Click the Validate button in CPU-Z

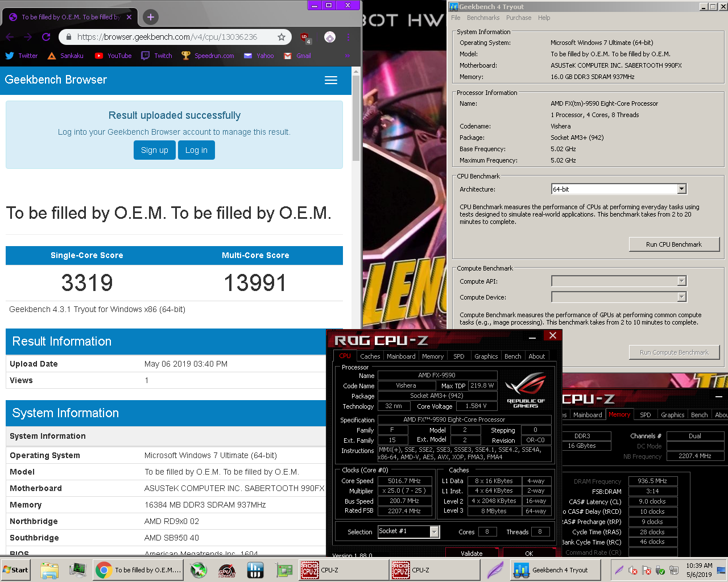coord(471,553)
